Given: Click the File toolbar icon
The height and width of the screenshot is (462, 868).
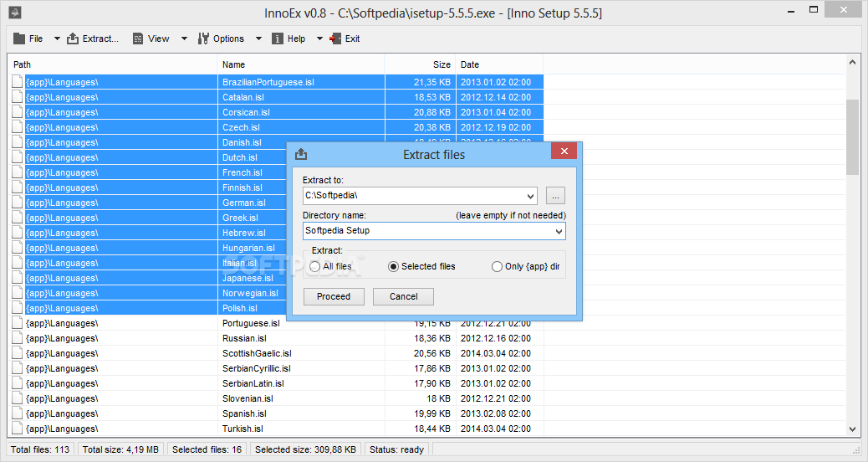Looking at the screenshot, I should click(x=19, y=38).
